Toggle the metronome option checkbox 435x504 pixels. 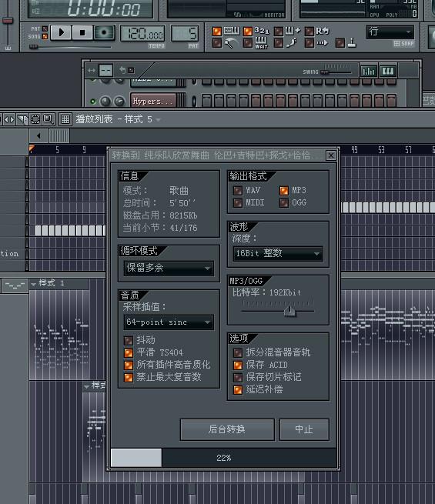[x=217, y=43]
